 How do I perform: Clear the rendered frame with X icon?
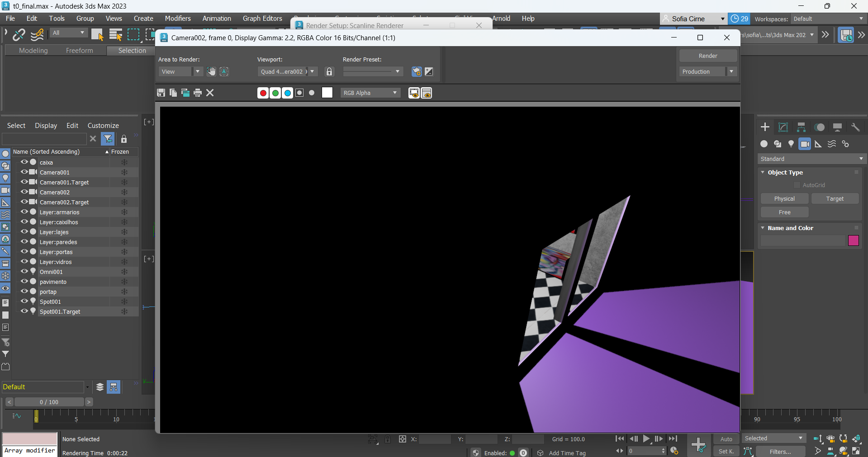point(210,93)
